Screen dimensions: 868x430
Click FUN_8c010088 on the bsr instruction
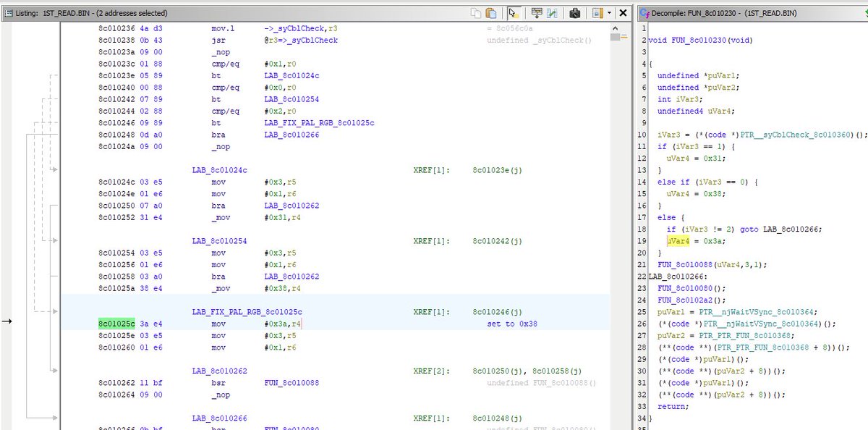[292, 383]
